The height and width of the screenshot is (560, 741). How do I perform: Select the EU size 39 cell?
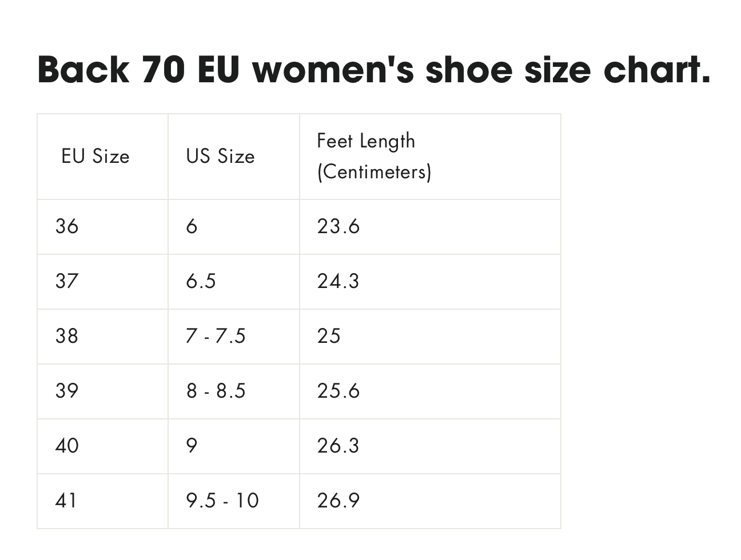pos(67,391)
